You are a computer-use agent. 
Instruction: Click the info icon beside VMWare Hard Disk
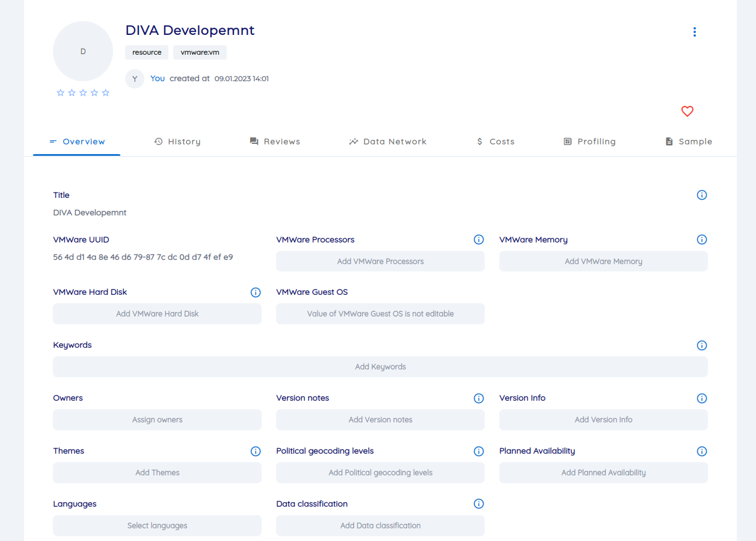point(256,292)
